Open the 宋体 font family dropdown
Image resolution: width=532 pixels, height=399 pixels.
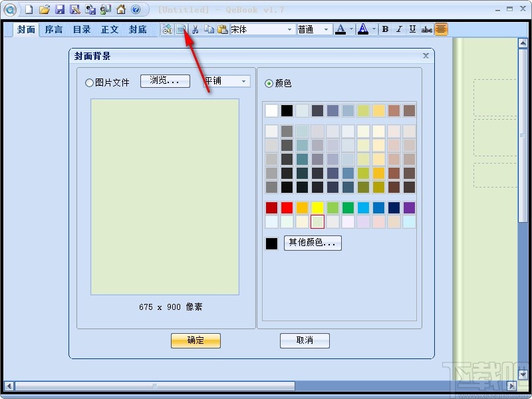(291, 29)
